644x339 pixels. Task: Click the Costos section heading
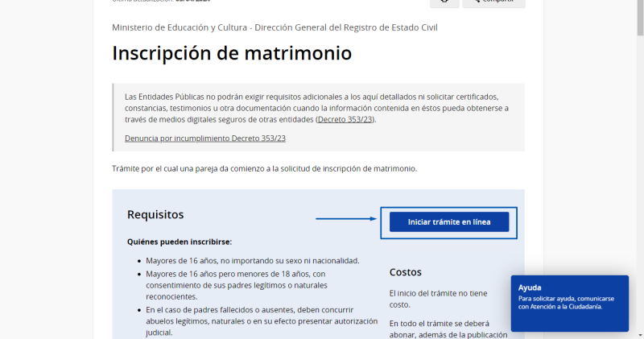click(406, 272)
